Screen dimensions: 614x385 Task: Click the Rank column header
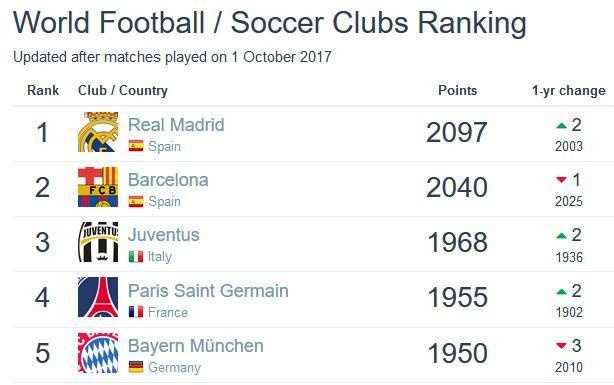43,90
